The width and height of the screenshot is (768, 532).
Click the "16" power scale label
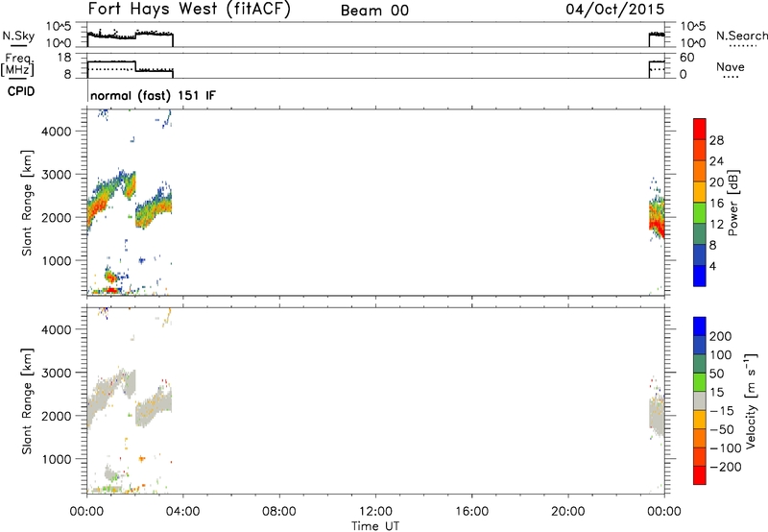click(716, 204)
